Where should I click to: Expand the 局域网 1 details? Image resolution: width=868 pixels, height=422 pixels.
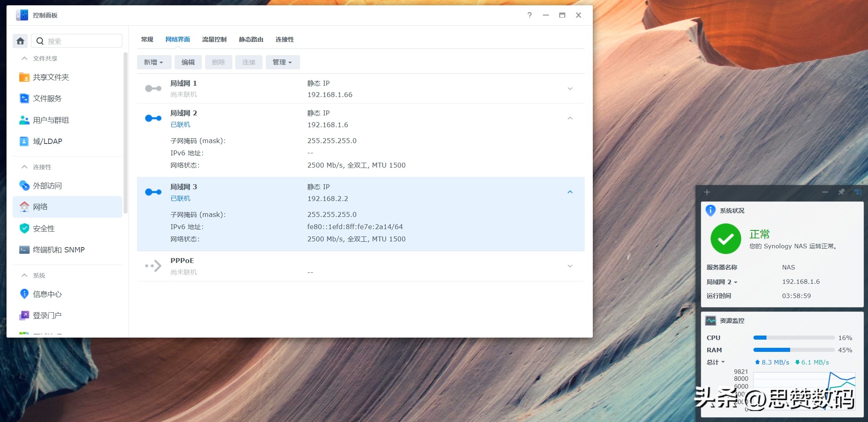click(570, 89)
